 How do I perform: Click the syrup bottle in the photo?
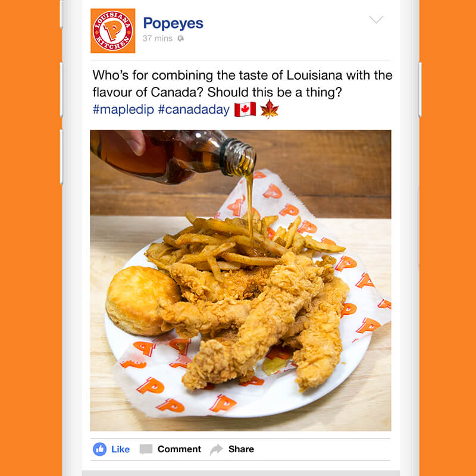click(173, 156)
